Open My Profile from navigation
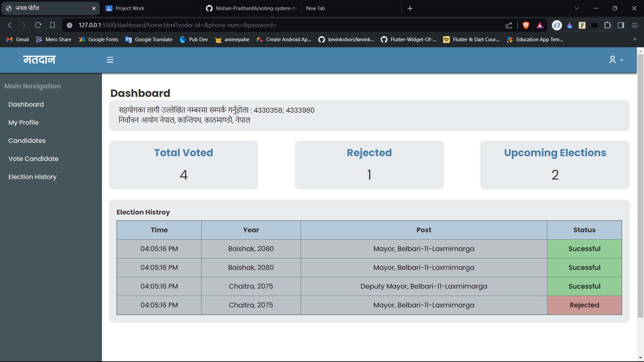644x362 pixels. 23,122
